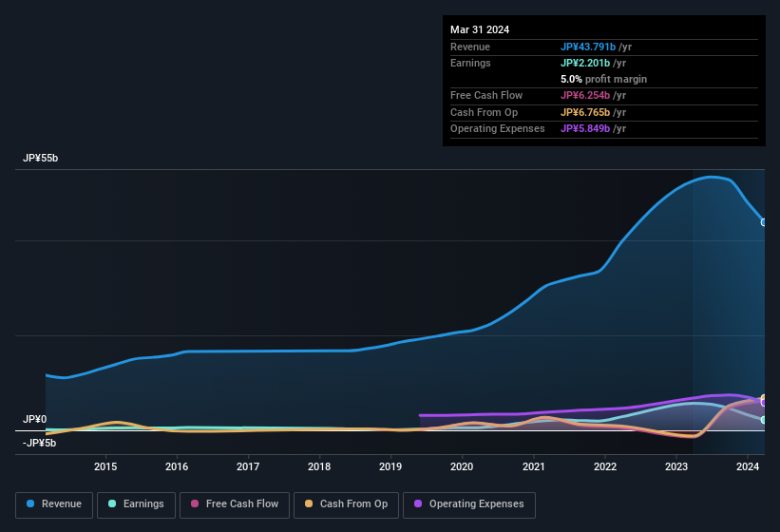
Task: Click the Cash From Op label in tooltip
Action: coord(484,112)
